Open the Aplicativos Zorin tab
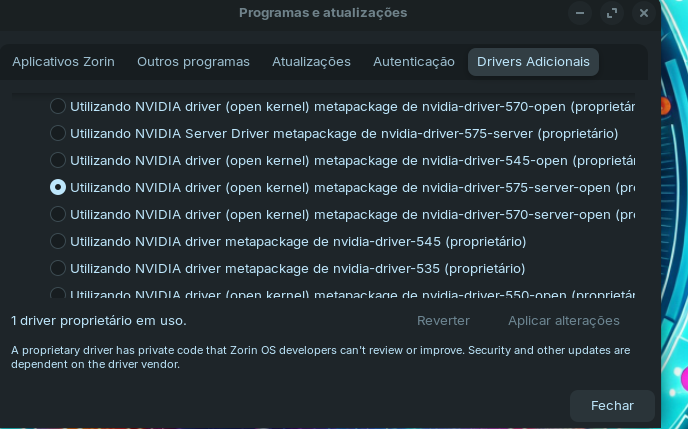 tap(63, 62)
